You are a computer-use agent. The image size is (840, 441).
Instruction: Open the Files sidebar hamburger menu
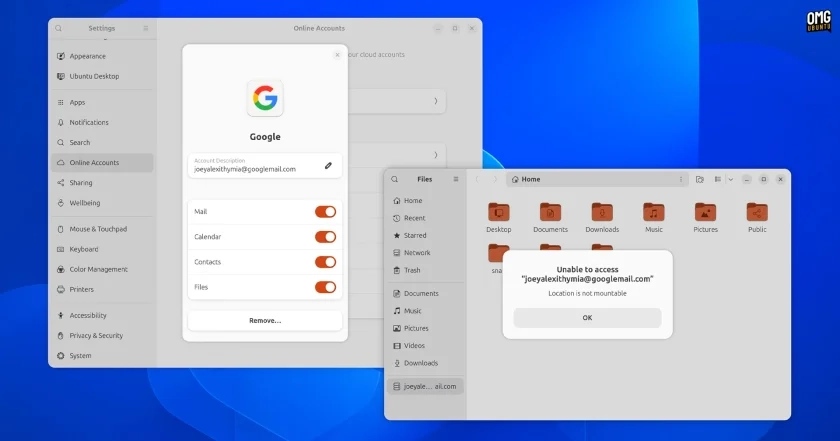pos(456,180)
